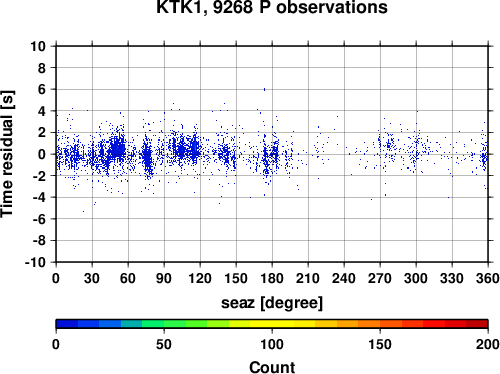Click the y-axis tick label 10
This screenshot has width=500, height=374.
pos(38,46)
